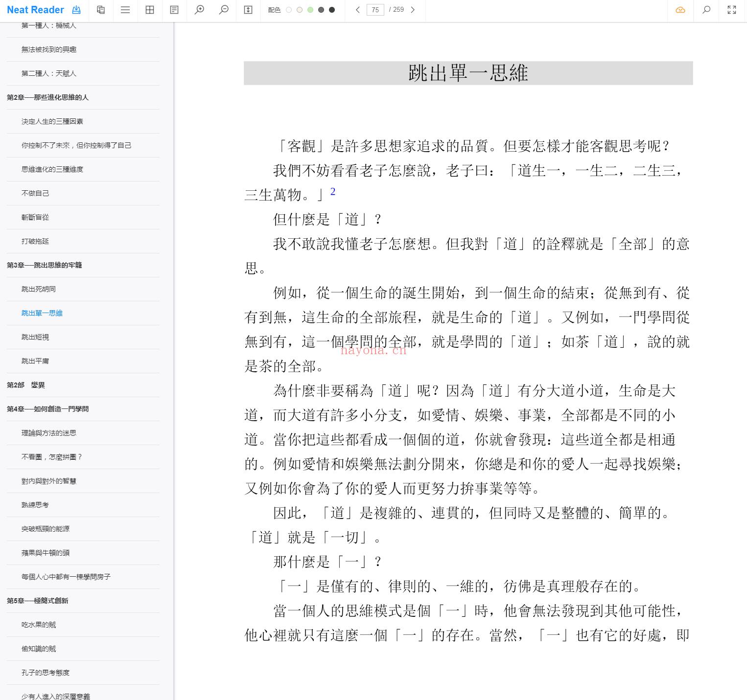This screenshot has height=700, width=747.
Task: Open the notes/annotations icon
Action: click(174, 10)
